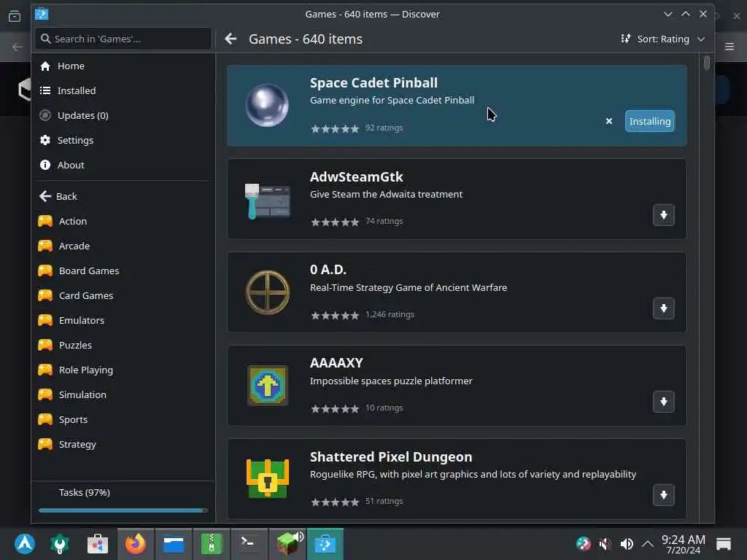The width and height of the screenshot is (747, 560).
Task: Open the terminal from taskbar
Action: (x=249, y=544)
